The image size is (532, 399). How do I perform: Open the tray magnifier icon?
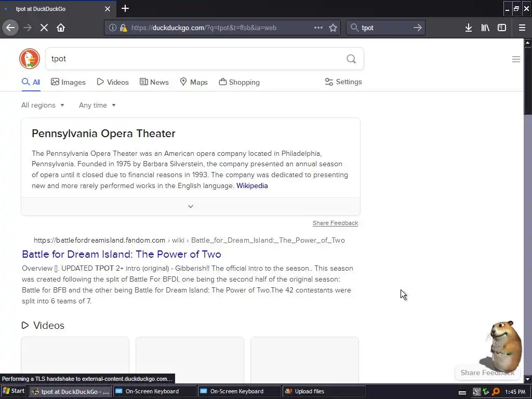tap(496, 392)
